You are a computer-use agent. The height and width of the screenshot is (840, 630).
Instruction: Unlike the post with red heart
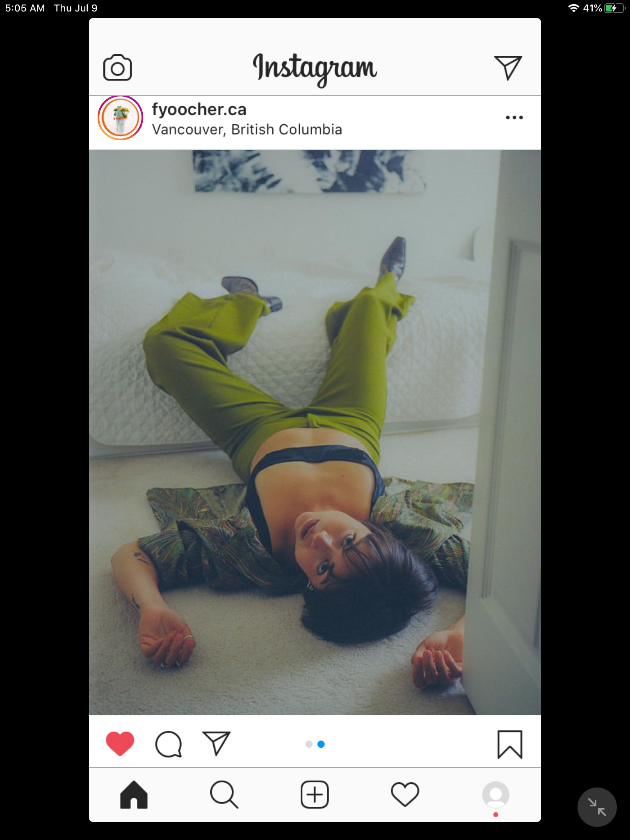tap(120, 744)
